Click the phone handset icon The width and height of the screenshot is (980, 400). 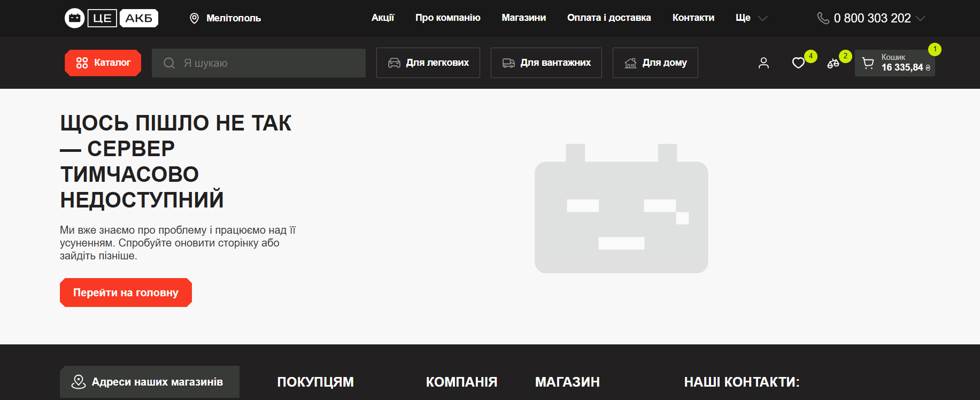[823, 18]
